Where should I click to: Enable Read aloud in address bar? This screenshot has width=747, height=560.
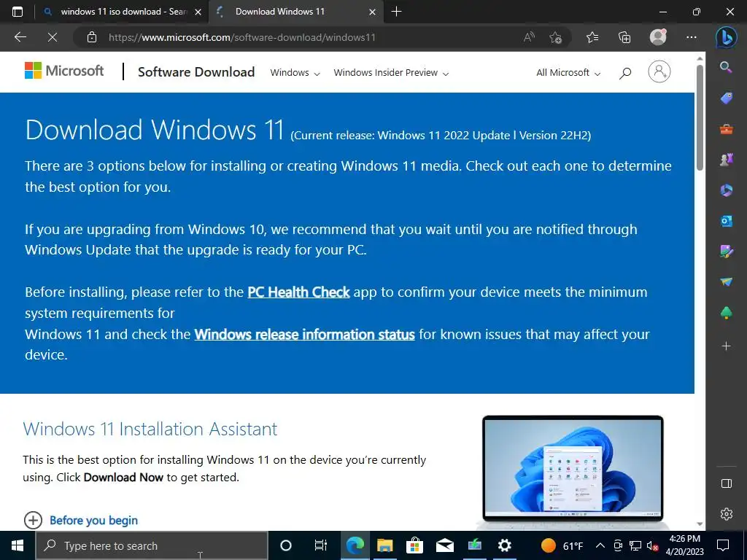(x=529, y=37)
